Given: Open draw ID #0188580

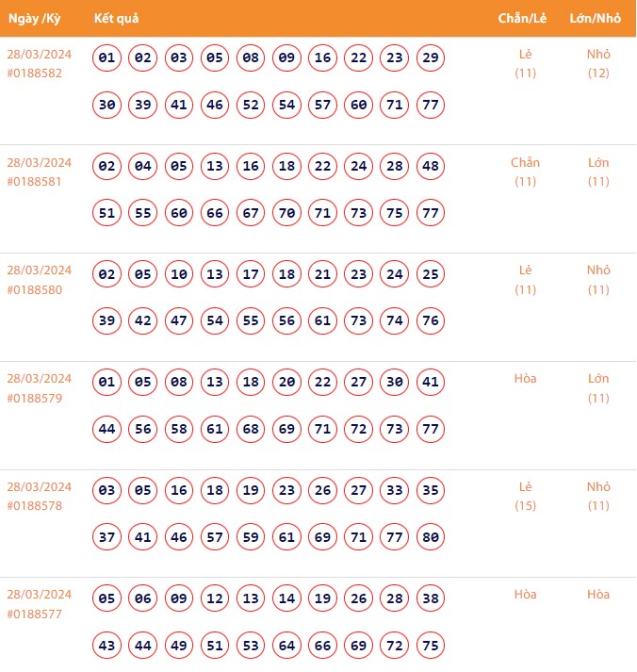Looking at the screenshot, I should point(35,289).
